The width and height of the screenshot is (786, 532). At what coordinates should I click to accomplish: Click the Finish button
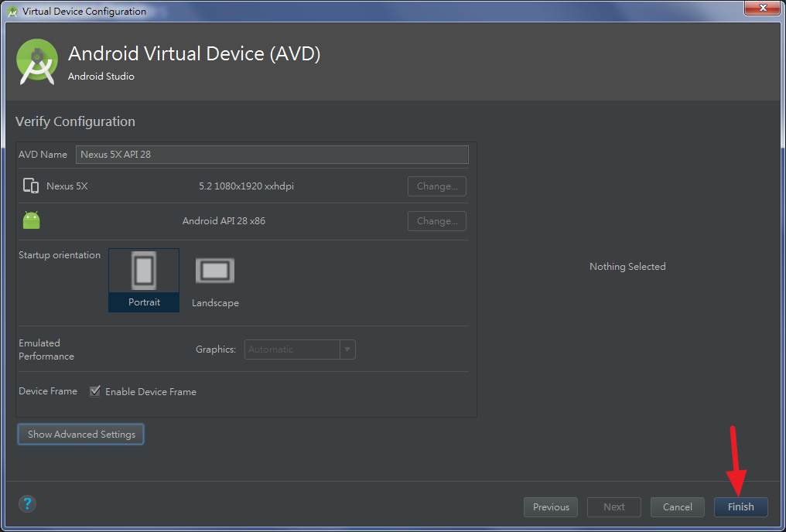pos(740,507)
